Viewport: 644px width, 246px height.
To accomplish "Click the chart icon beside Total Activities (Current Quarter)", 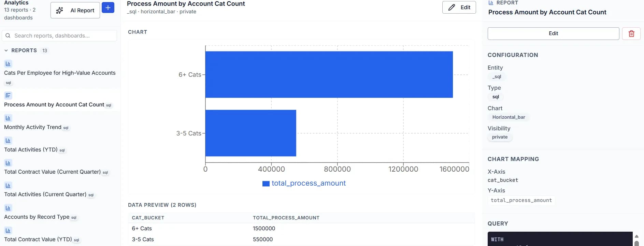I will pos(8,185).
